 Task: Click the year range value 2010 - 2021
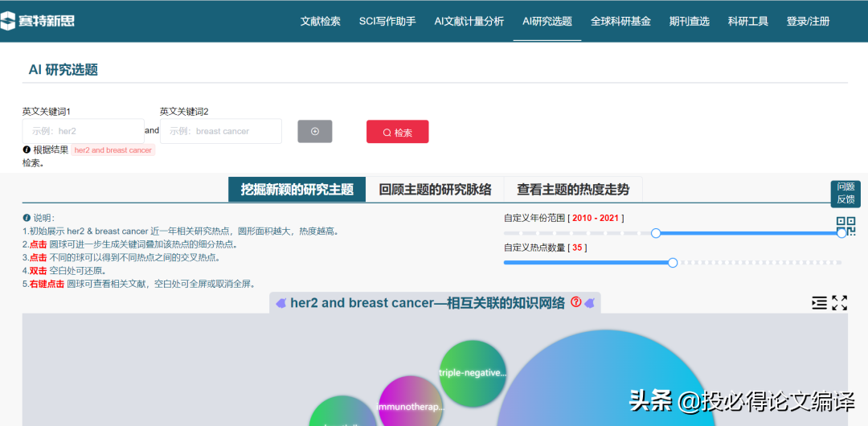pos(596,219)
